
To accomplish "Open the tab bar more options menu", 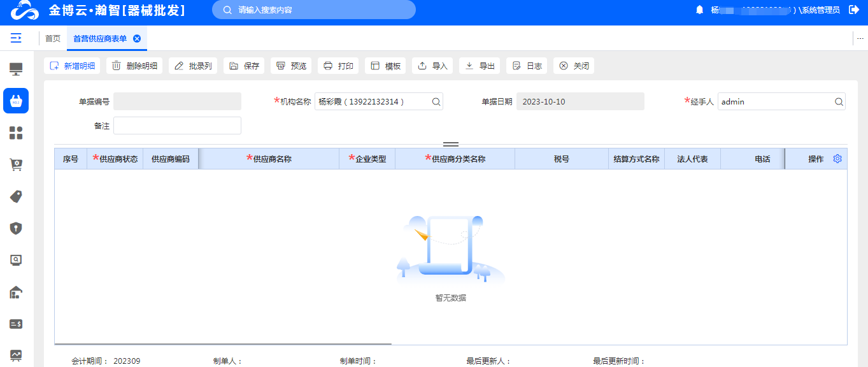I will pos(860,39).
